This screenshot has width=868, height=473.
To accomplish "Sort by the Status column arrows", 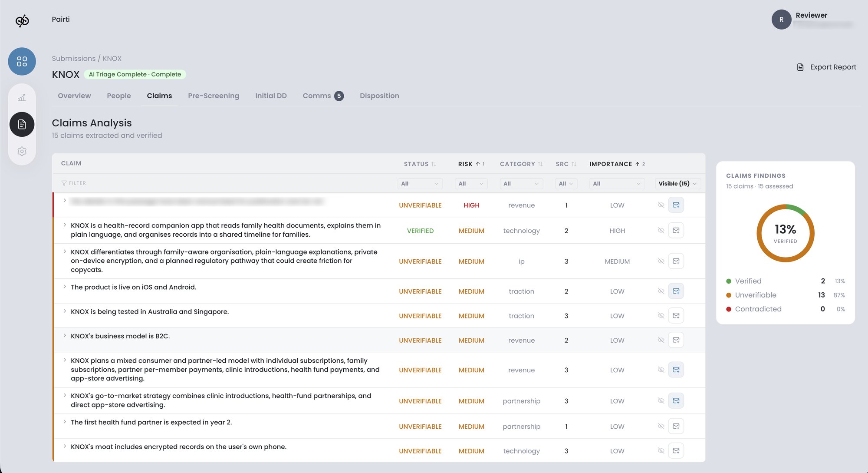I will pos(434,164).
